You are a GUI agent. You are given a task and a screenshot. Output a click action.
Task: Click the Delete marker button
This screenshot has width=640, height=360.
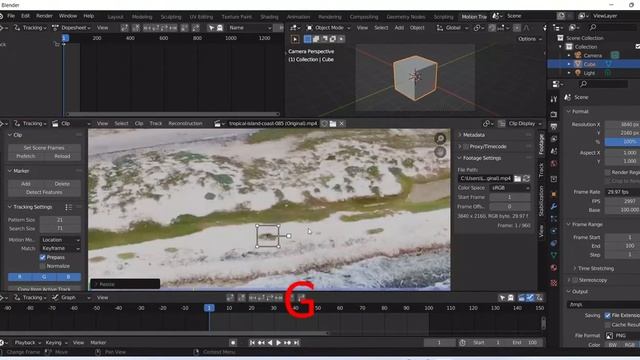click(62, 184)
